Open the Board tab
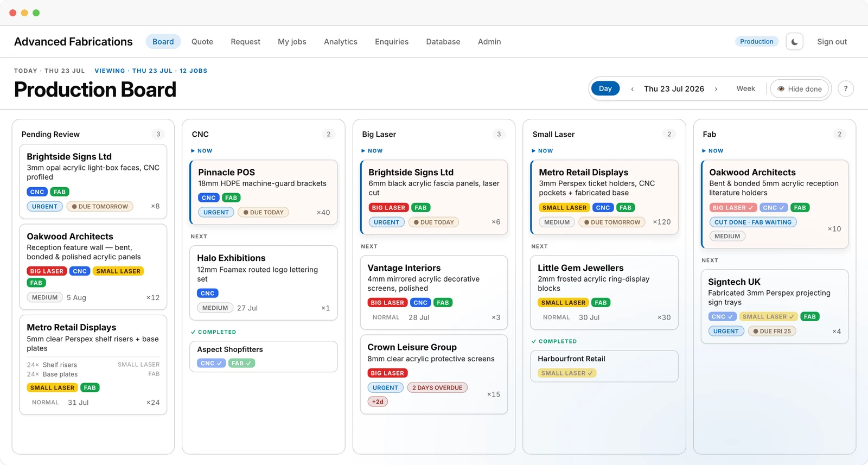The image size is (868, 465). coord(163,42)
